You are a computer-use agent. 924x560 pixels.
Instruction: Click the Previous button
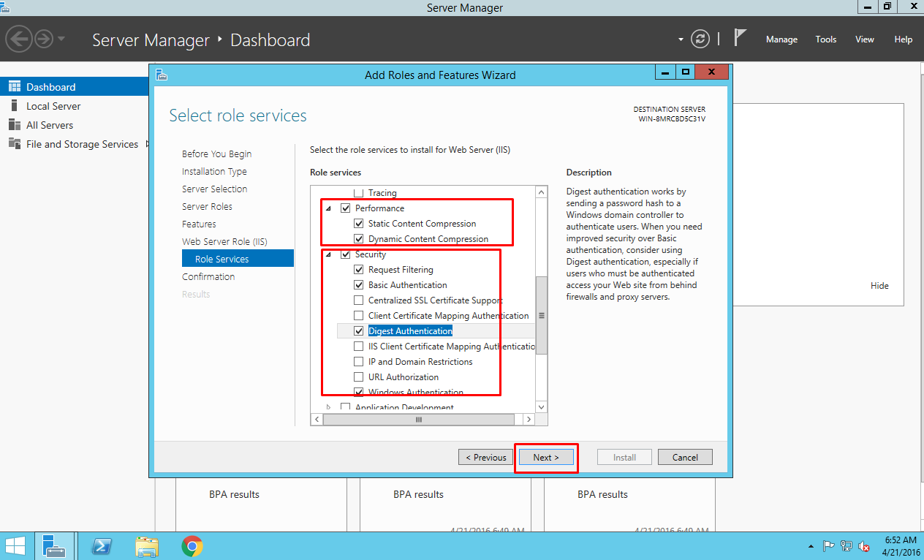tap(485, 458)
